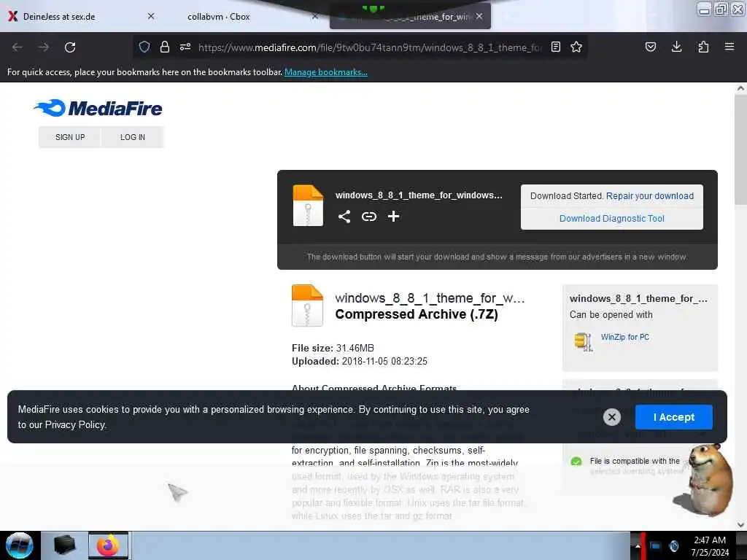
Task: Click the scrollbar up arrow
Action: [x=740, y=88]
